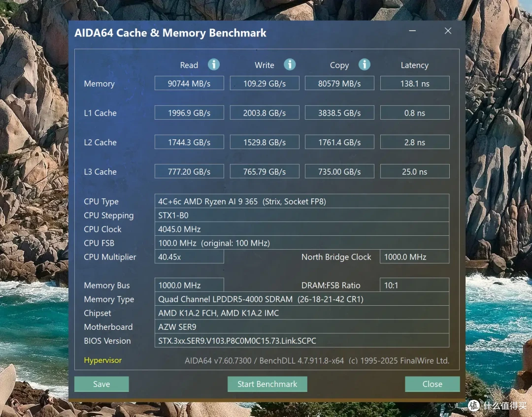This screenshot has height=417, width=532.
Task: Click the CPU FSB field 100.0 MHz
Action: tap(302, 243)
